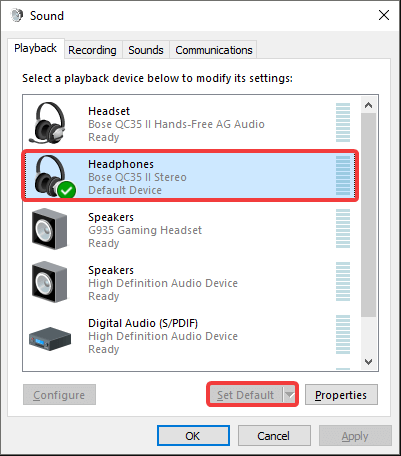Select the Bose QC35 II Headset device icon
Screen dimensions: 401x456
(47, 123)
